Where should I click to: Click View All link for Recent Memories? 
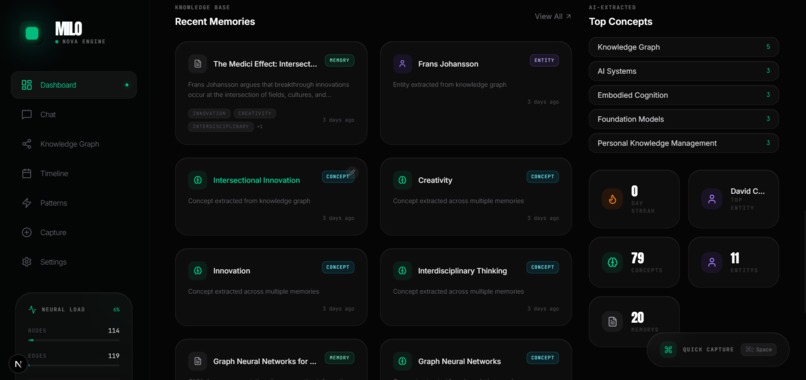pos(553,16)
